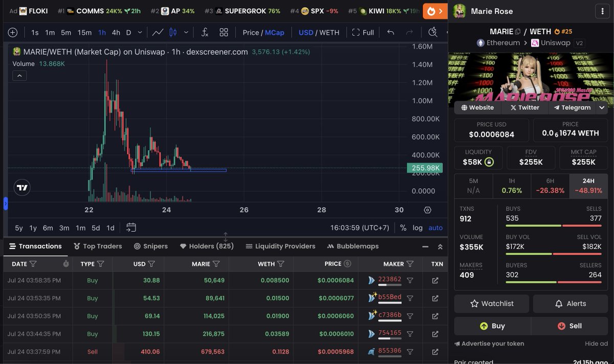The width and height of the screenshot is (614, 364).
Task: Switch chart to line style
Action: [x=158, y=32]
